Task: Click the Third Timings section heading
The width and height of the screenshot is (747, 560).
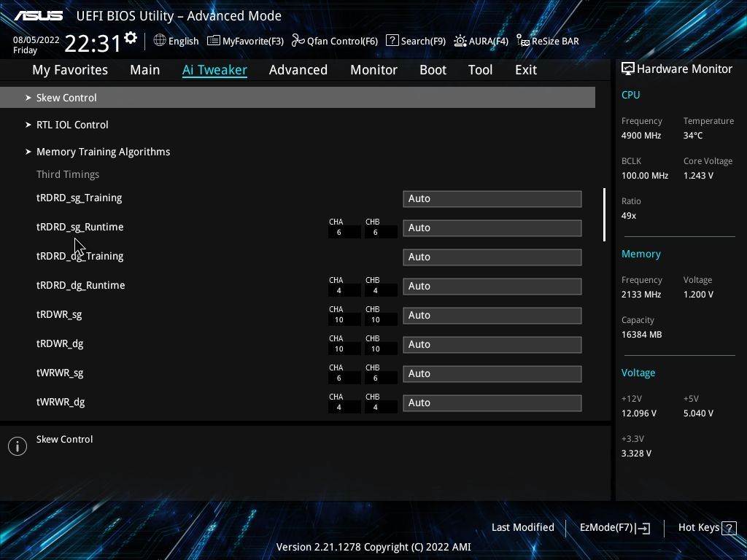Action: point(68,175)
